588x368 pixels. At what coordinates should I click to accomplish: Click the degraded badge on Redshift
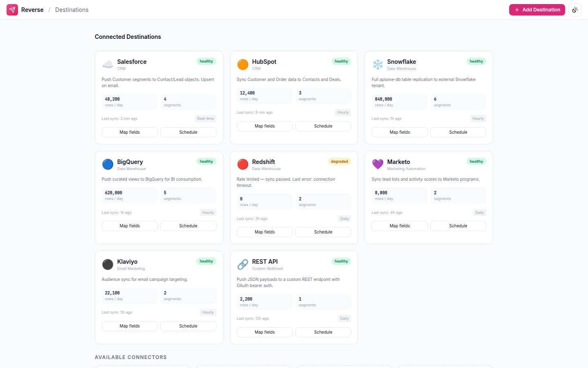coord(339,162)
